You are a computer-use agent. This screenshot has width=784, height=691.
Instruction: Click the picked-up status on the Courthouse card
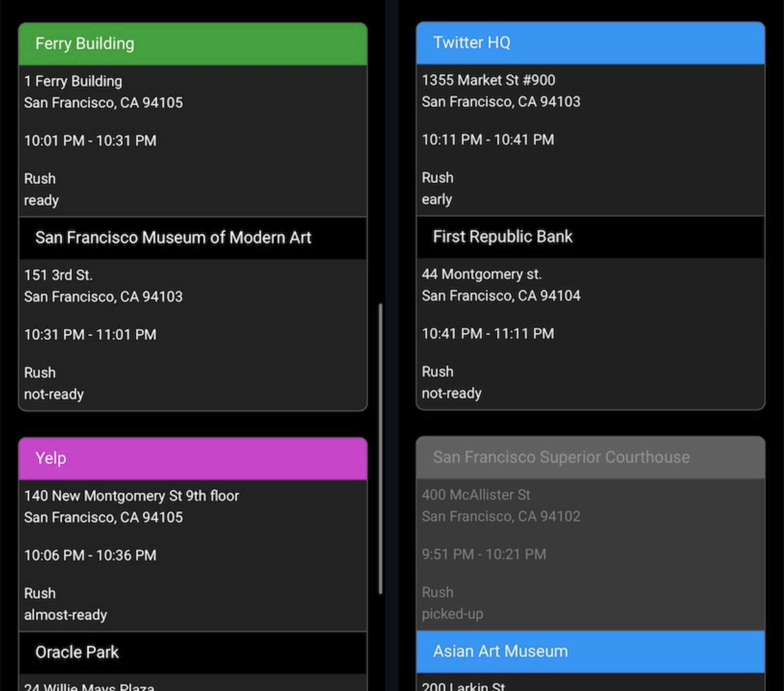452,614
